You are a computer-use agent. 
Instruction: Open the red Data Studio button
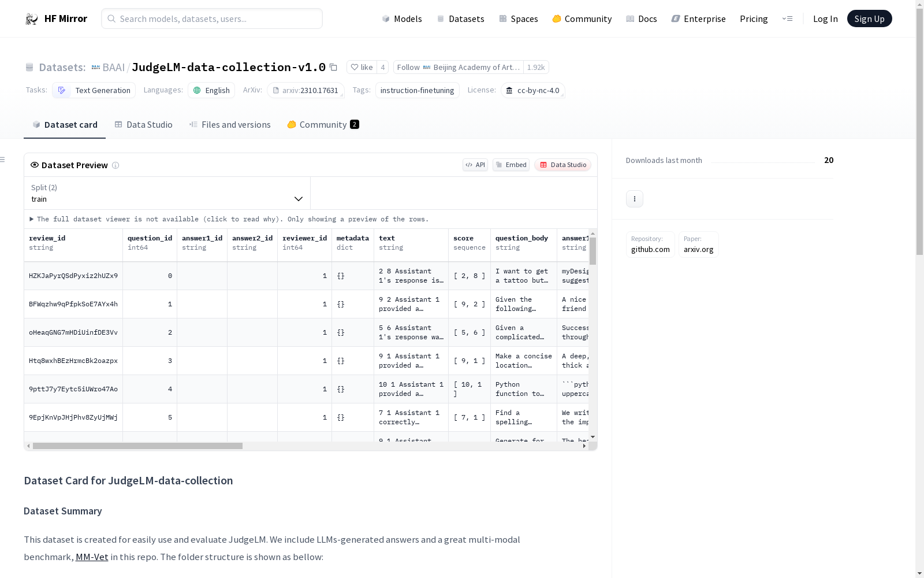(x=562, y=165)
